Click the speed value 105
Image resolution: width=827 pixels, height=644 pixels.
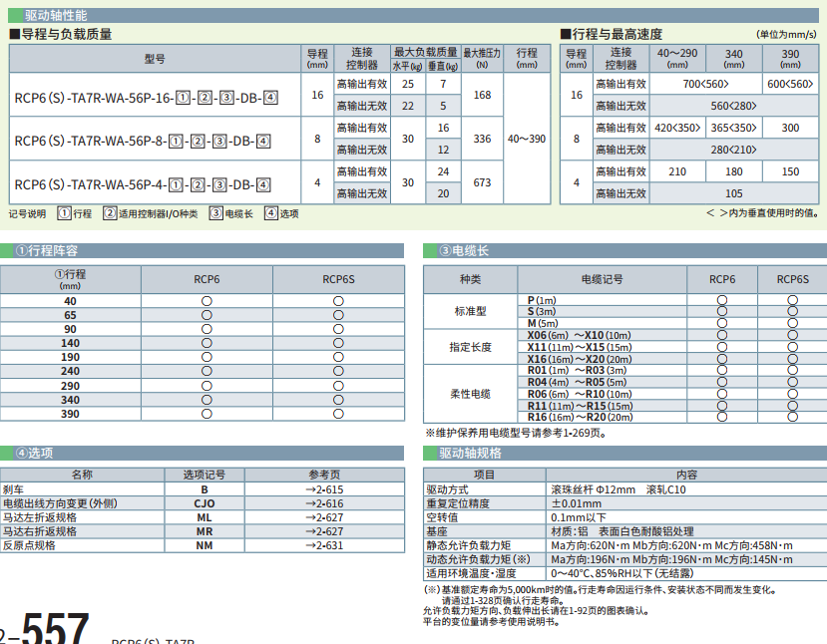(733, 193)
